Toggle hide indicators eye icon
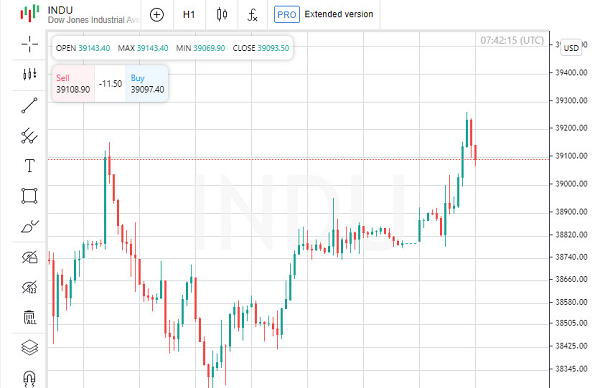This screenshot has width=600, height=388. (x=29, y=287)
